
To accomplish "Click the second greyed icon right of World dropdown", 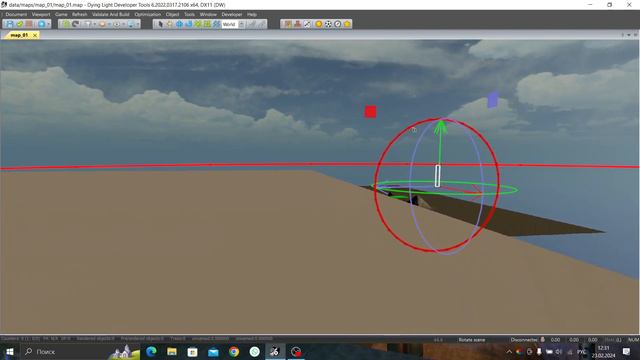I will pyautogui.click(x=261, y=24).
